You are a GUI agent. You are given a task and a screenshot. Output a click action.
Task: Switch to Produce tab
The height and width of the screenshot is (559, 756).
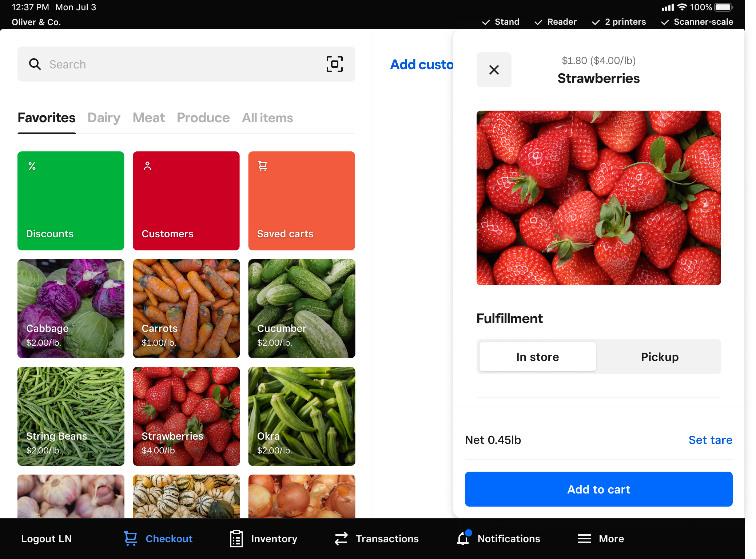pos(203,118)
